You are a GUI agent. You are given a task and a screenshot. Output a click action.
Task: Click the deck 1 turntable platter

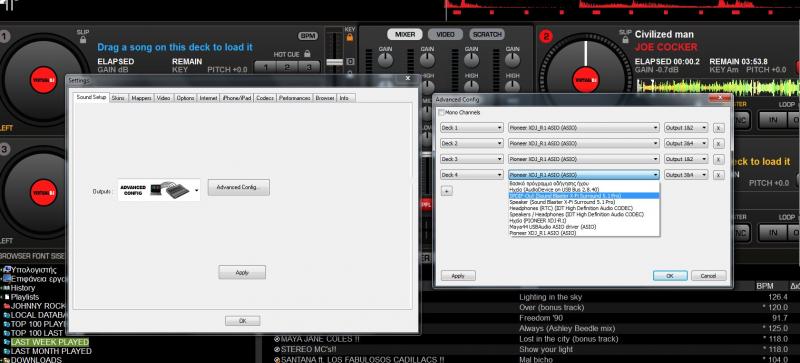[x=43, y=80]
